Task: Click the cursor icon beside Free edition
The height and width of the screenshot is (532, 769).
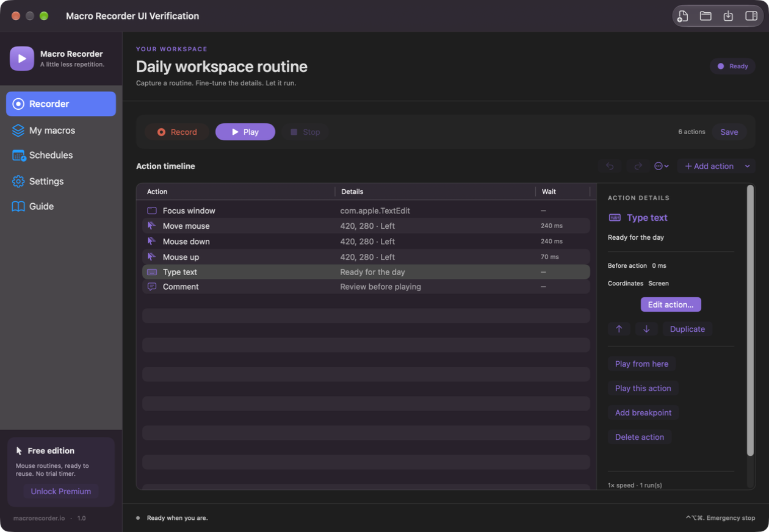Action: tap(20, 451)
